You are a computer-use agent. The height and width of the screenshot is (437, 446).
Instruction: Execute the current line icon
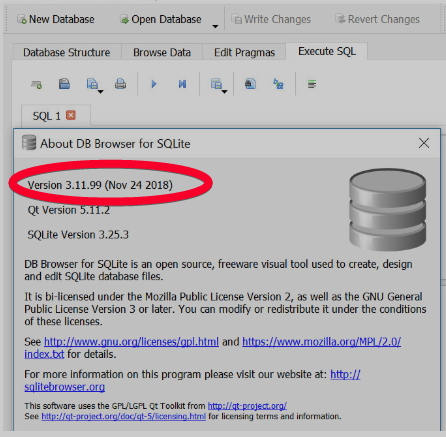(182, 84)
